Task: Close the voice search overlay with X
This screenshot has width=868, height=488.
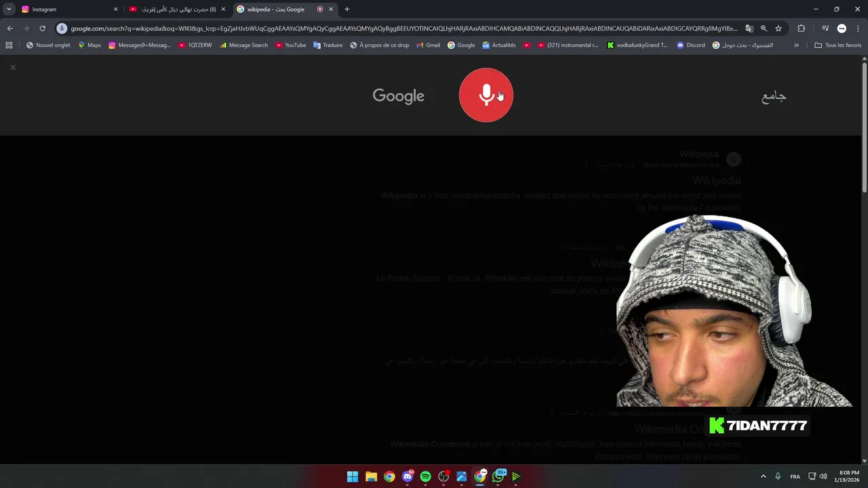Action: pos(13,67)
